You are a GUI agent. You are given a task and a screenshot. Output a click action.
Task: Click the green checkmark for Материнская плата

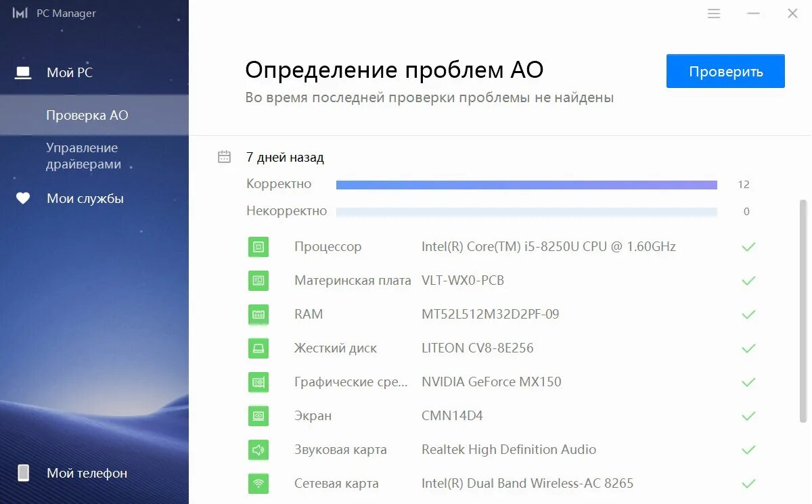748,281
